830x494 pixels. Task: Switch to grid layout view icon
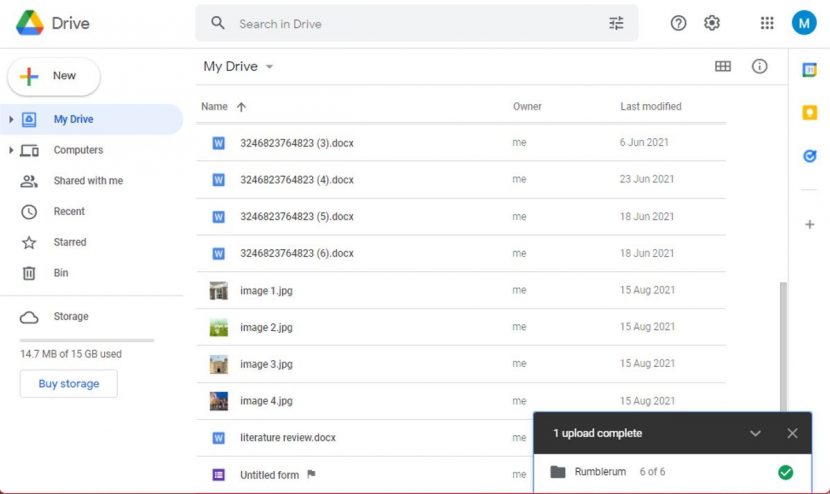click(x=723, y=66)
